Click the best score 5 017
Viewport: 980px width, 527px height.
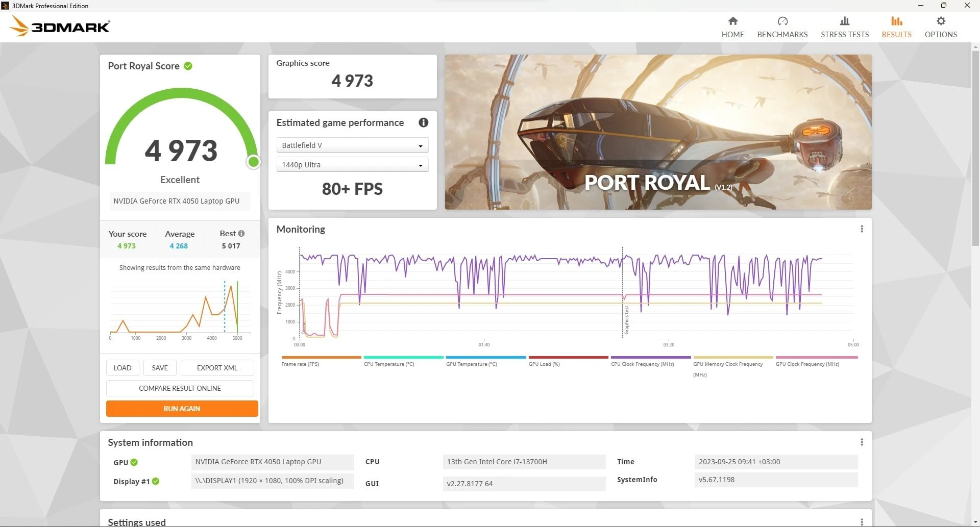pyautogui.click(x=231, y=246)
